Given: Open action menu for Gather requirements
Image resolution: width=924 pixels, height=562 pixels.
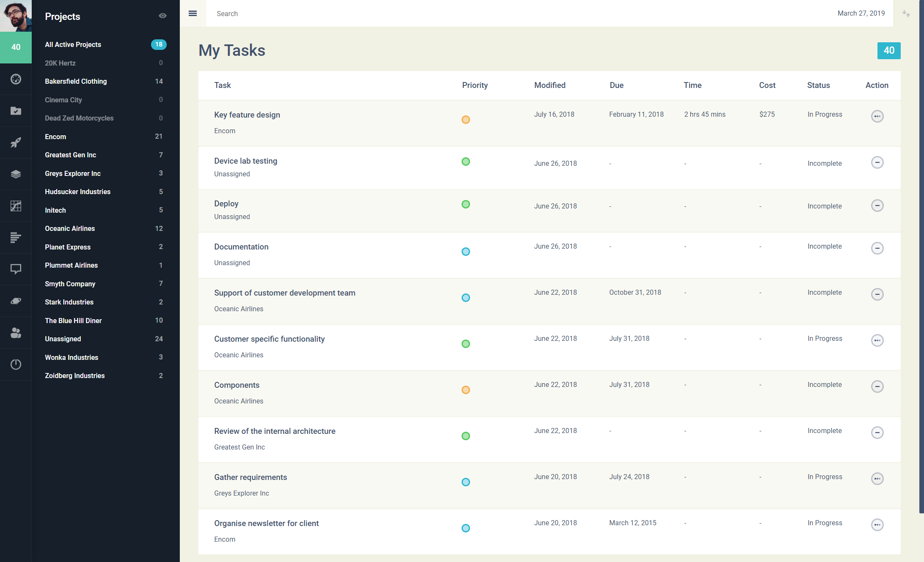Looking at the screenshot, I should [x=877, y=479].
